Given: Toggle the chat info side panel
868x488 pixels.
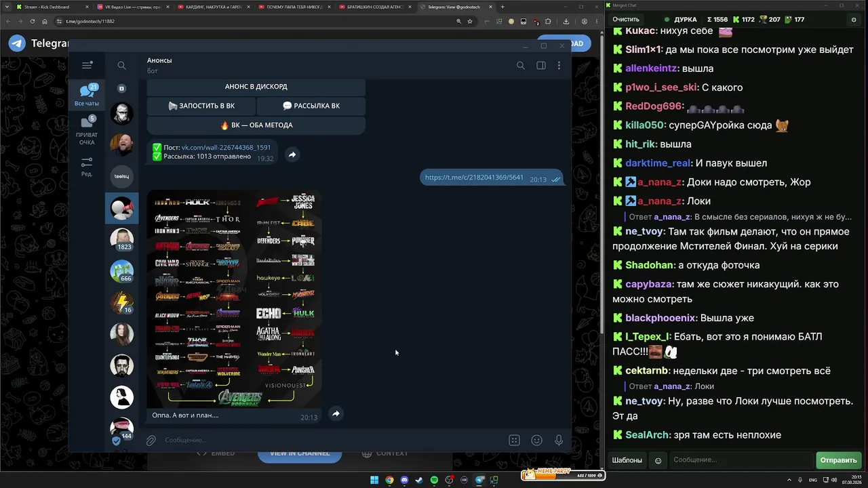Looking at the screenshot, I should click(x=541, y=66).
